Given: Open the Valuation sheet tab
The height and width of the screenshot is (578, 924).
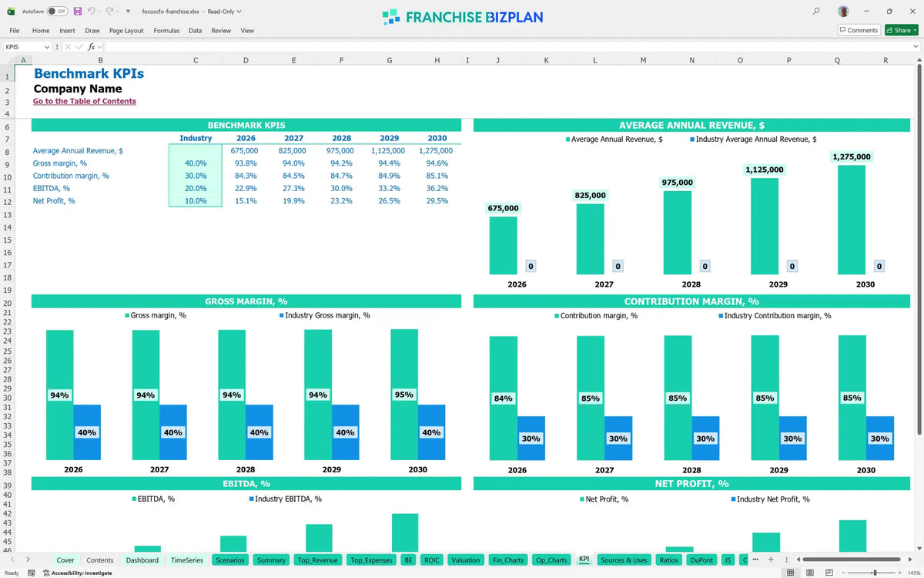Looking at the screenshot, I should coord(466,560).
